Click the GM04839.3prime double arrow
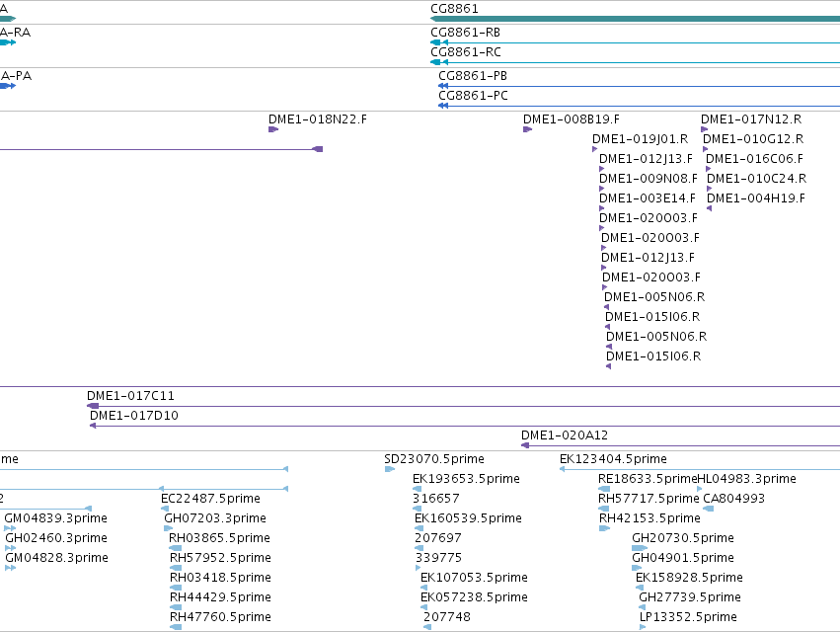 (10, 528)
